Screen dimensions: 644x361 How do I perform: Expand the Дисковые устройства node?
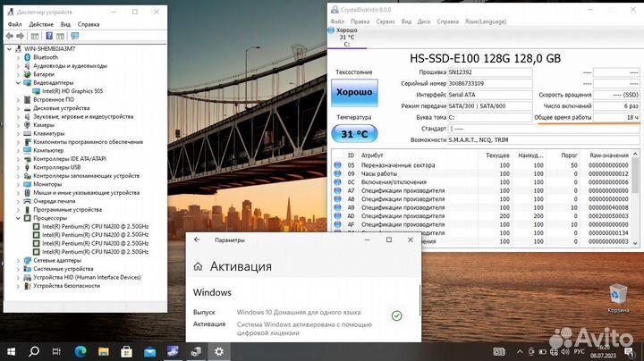(18, 108)
